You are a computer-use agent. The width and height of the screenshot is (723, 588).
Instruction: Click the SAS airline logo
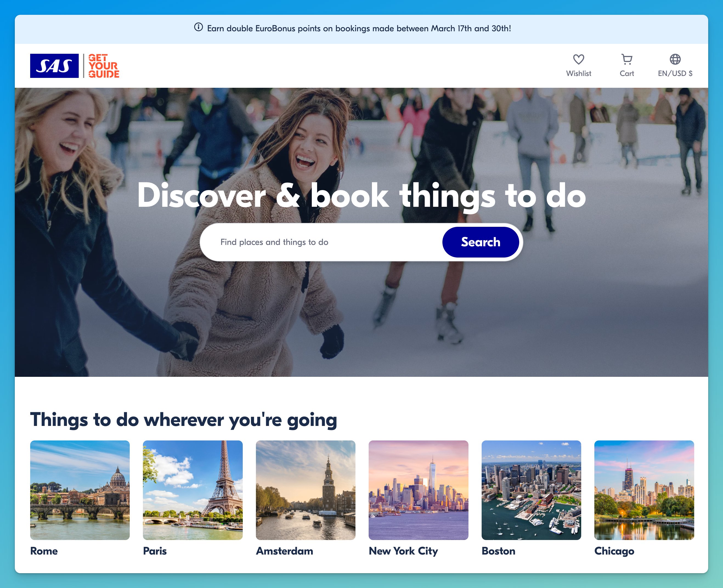point(54,66)
